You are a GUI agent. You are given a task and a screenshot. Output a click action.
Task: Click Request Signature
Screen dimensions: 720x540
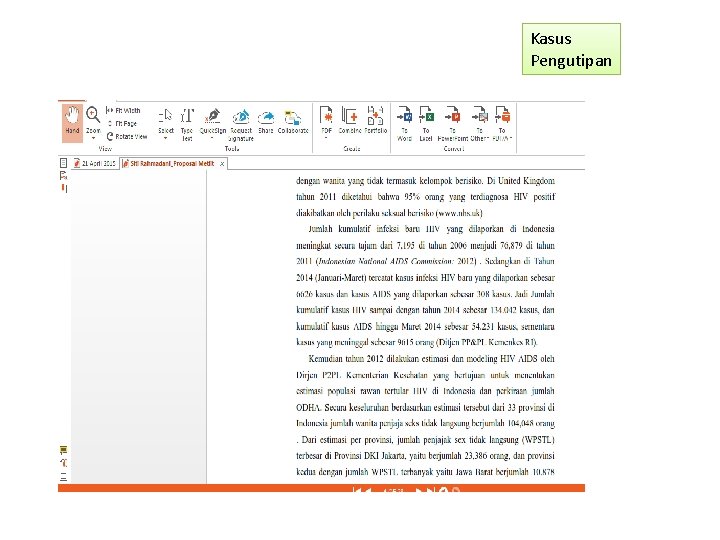241,124
